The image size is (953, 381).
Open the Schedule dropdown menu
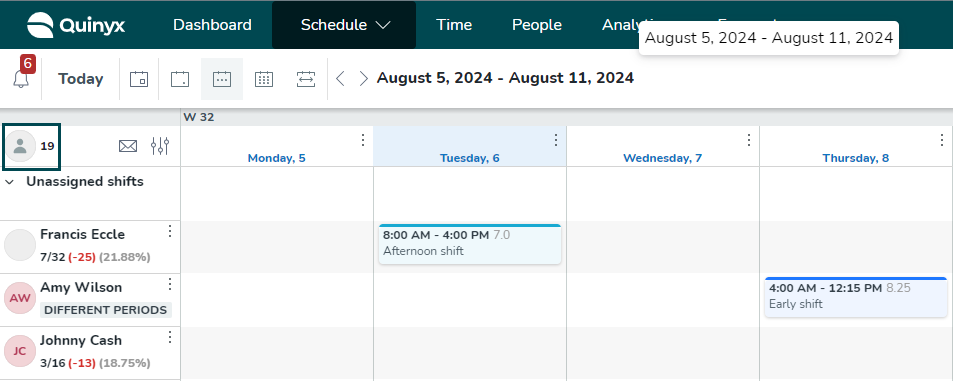pyautogui.click(x=344, y=25)
